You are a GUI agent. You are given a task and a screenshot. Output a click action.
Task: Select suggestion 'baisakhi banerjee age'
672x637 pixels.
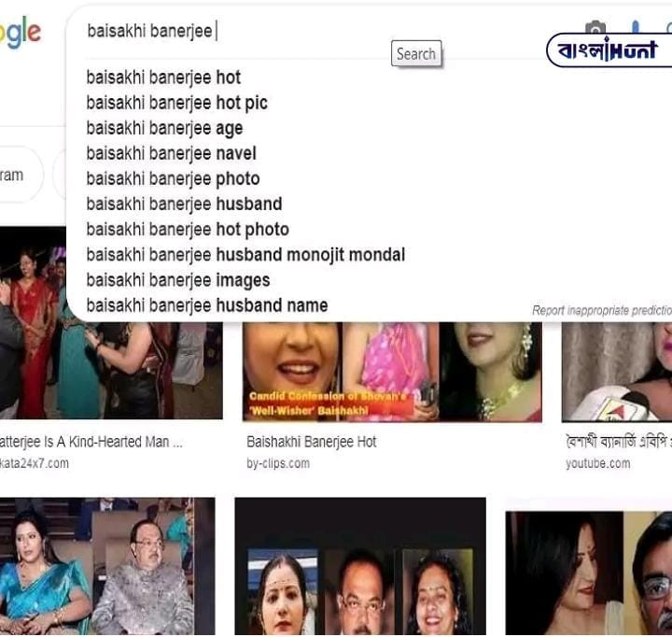(164, 128)
